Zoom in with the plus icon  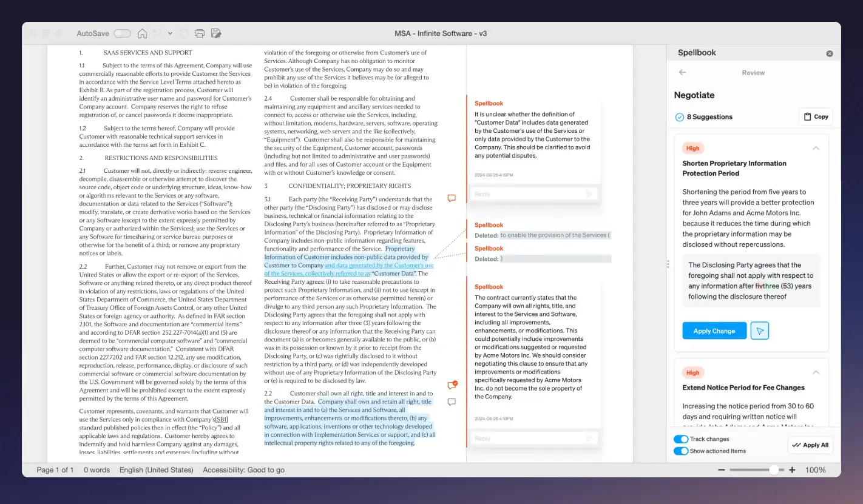(x=793, y=469)
